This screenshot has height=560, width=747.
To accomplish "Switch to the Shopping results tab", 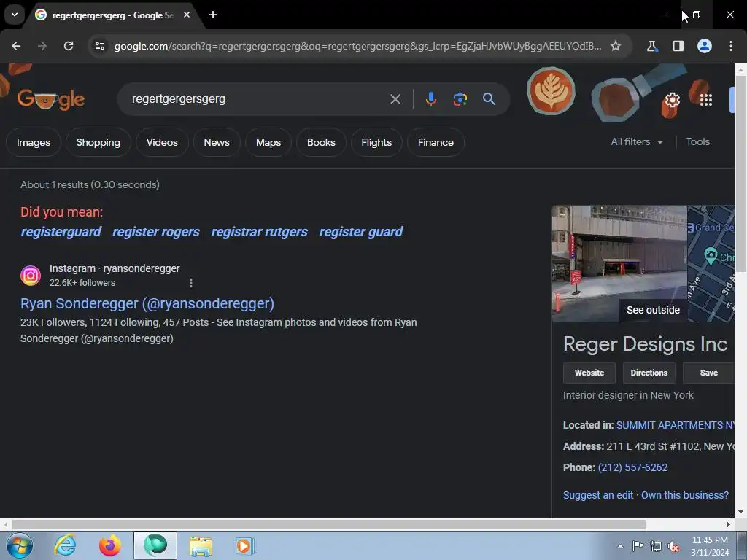I will (x=98, y=142).
